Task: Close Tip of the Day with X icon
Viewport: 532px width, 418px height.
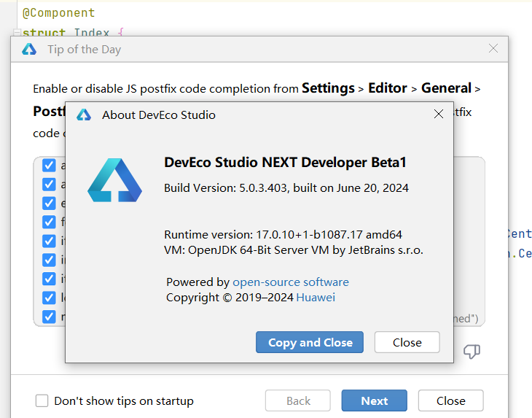Action: pos(493,49)
